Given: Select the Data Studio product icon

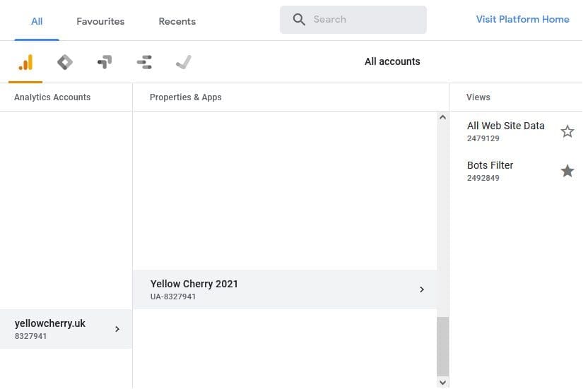Looking at the screenshot, I should point(144,62).
